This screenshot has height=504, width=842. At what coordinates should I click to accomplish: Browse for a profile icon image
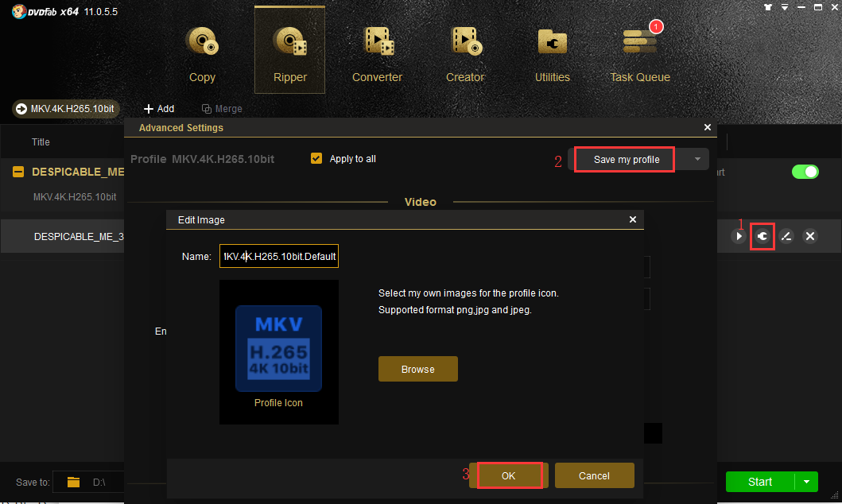(417, 370)
